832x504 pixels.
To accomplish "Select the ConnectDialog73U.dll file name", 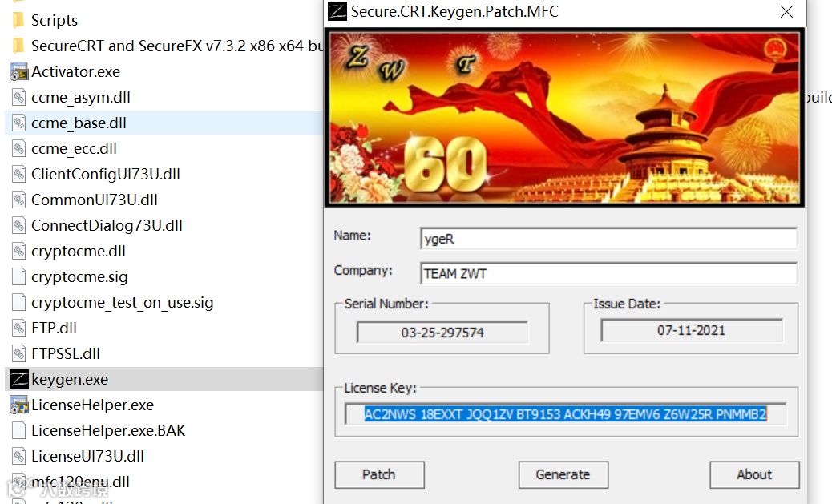I will click(x=107, y=225).
